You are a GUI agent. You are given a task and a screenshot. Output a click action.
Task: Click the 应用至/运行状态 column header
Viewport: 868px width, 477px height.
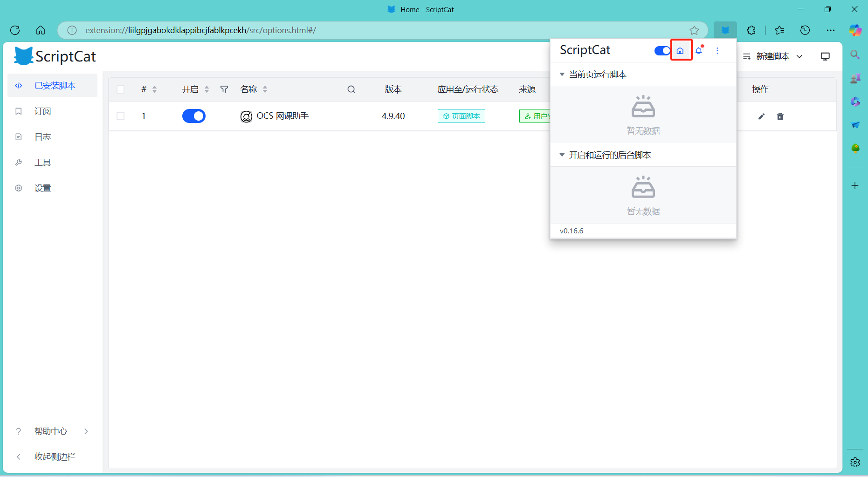click(x=468, y=89)
